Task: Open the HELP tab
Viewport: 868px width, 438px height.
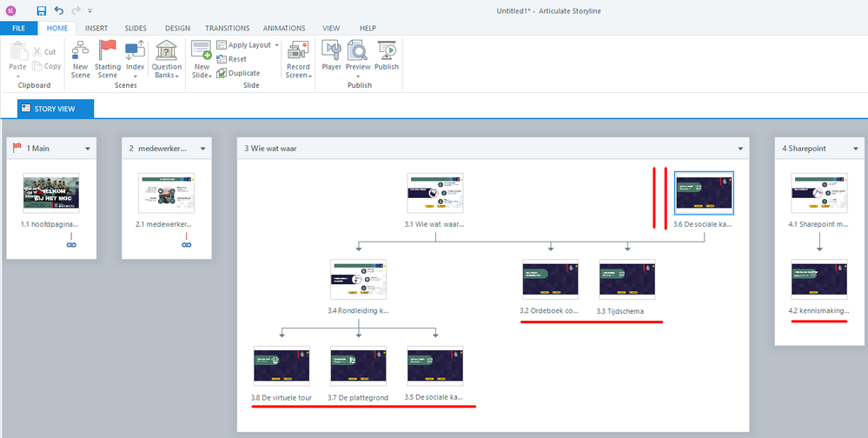Action: (368, 28)
